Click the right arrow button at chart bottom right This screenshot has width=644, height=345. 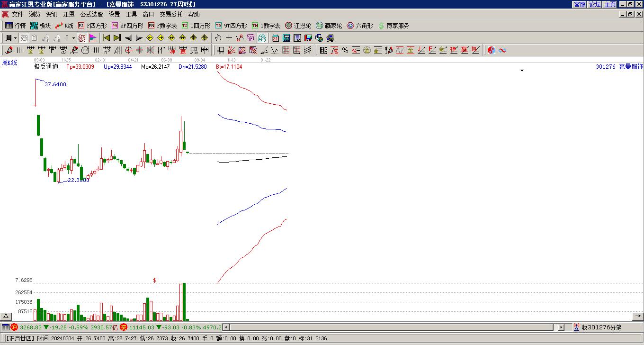click(x=638, y=317)
